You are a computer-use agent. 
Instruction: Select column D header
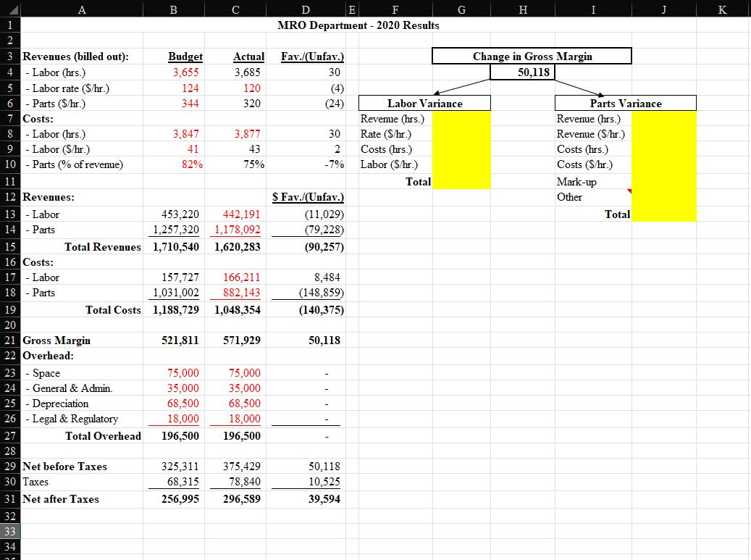[306, 9]
